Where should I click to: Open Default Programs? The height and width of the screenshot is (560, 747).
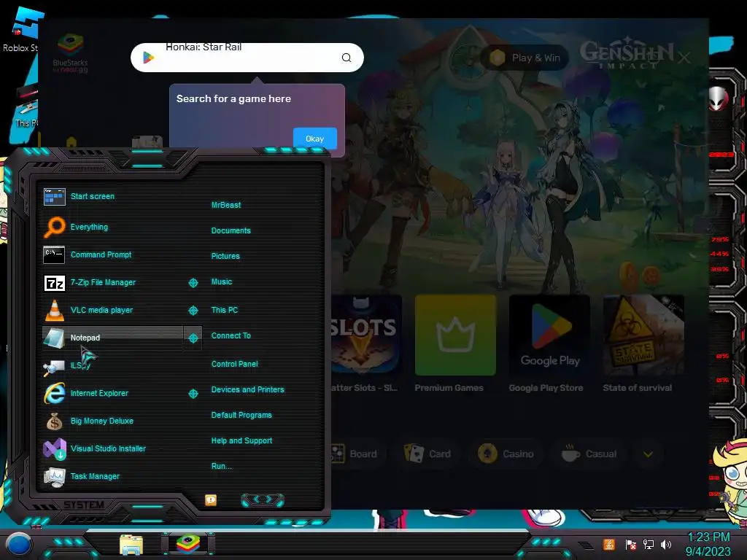[241, 415]
